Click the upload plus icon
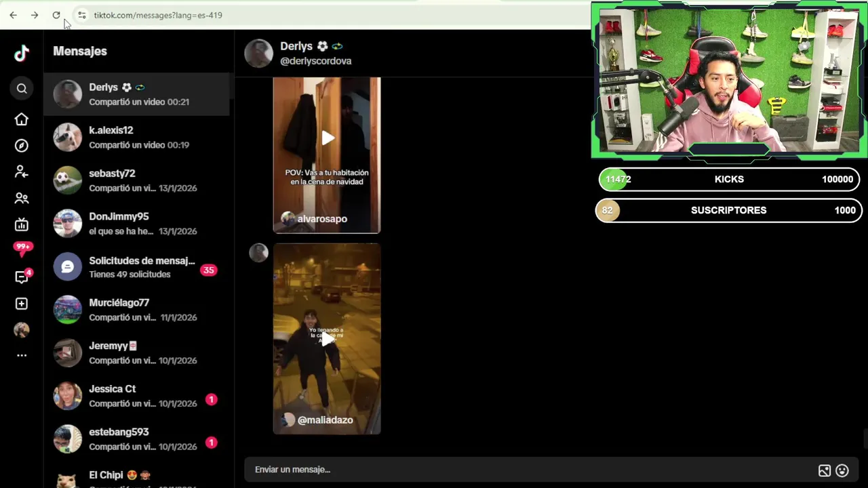The image size is (868, 488). (22, 304)
